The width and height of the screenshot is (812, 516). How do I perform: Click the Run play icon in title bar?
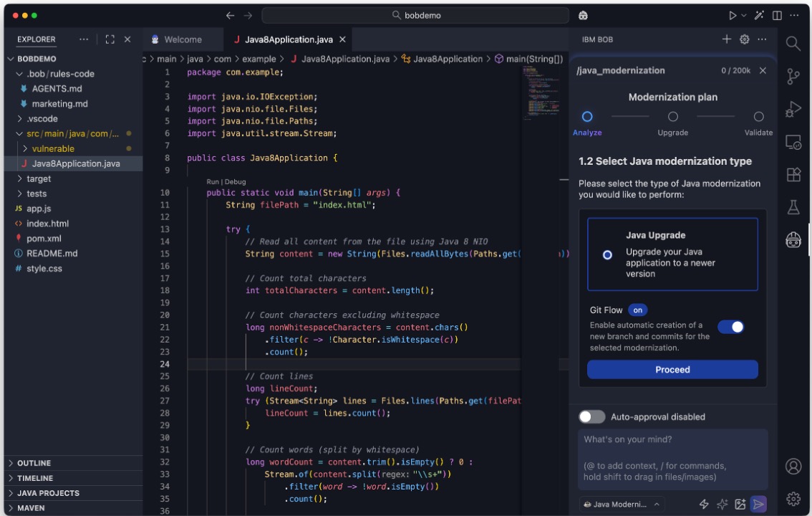point(733,16)
